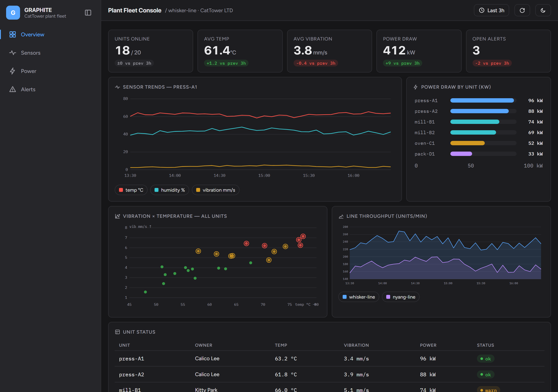Click Power Draw By Unit bolt icon
The width and height of the screenshot is (558, 392).
coord(416,87)
